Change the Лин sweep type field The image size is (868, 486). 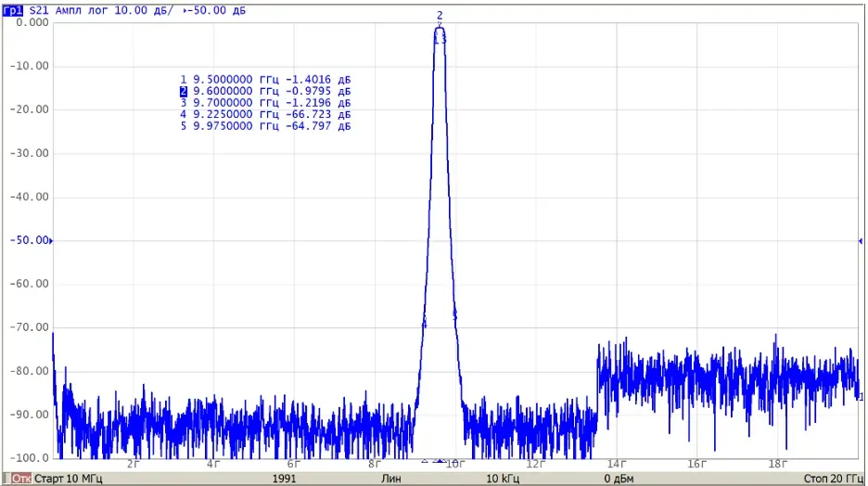tap(390, 479)
